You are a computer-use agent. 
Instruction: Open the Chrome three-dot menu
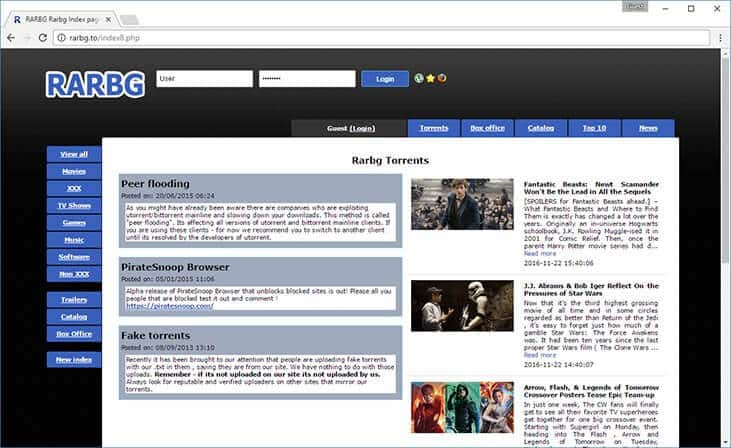pyautogui.click(x=720, y=38)
